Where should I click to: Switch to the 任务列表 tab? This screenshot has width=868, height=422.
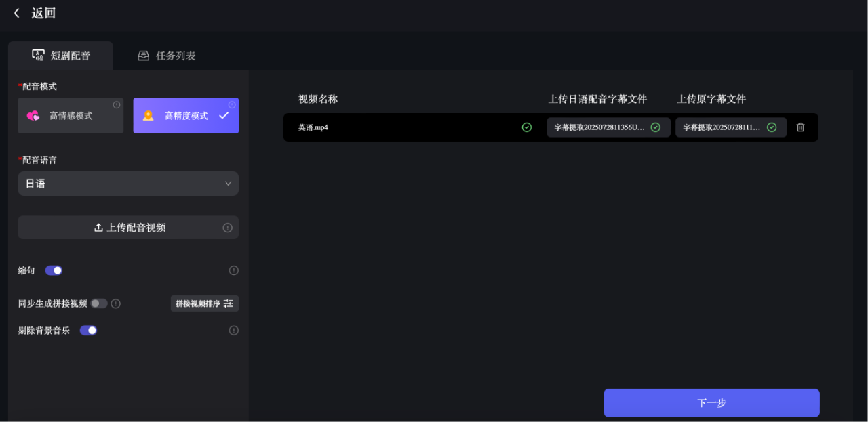pyautogui.click(x=166, y=56)
